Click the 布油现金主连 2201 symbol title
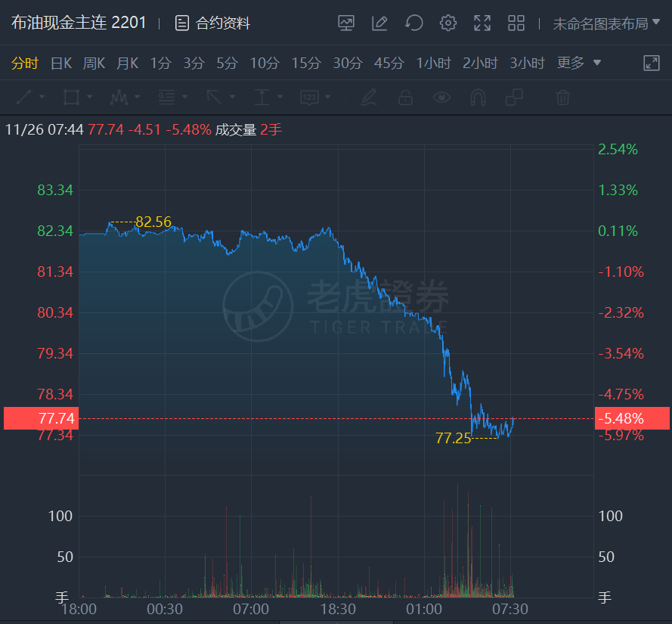The image size is (672, 624). (x=79, y=23)
